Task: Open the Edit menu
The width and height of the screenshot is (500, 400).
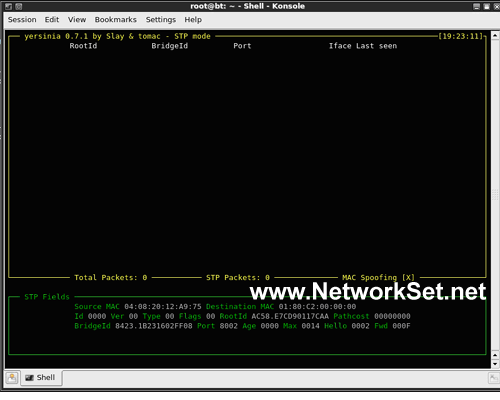Action: point(52,20)
